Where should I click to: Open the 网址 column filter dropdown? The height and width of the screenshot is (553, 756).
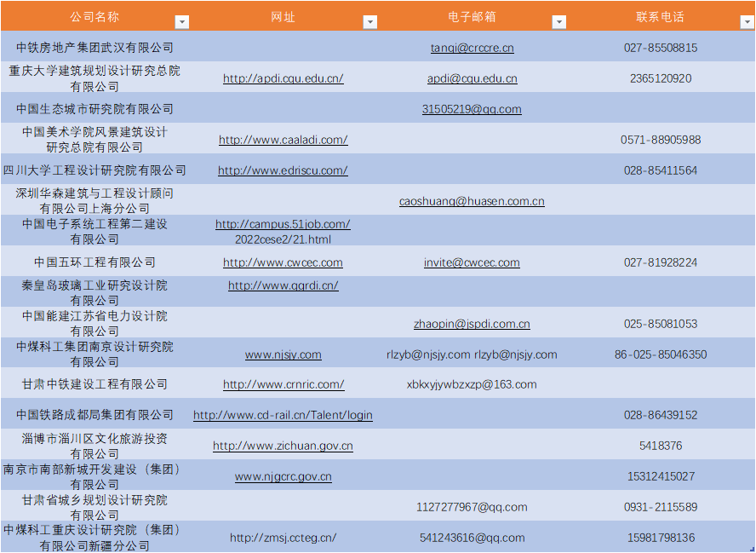pyautogui.click(x=369, y=22)
